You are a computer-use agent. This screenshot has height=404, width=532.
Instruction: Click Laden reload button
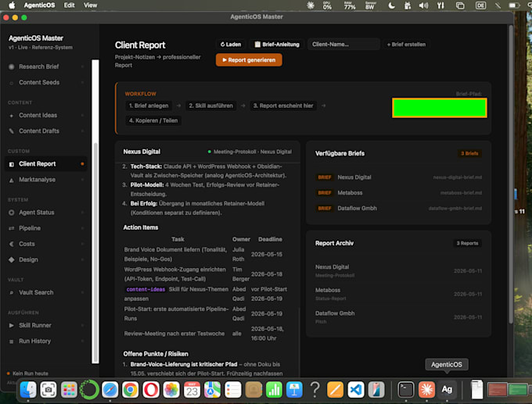click(231, 45)
